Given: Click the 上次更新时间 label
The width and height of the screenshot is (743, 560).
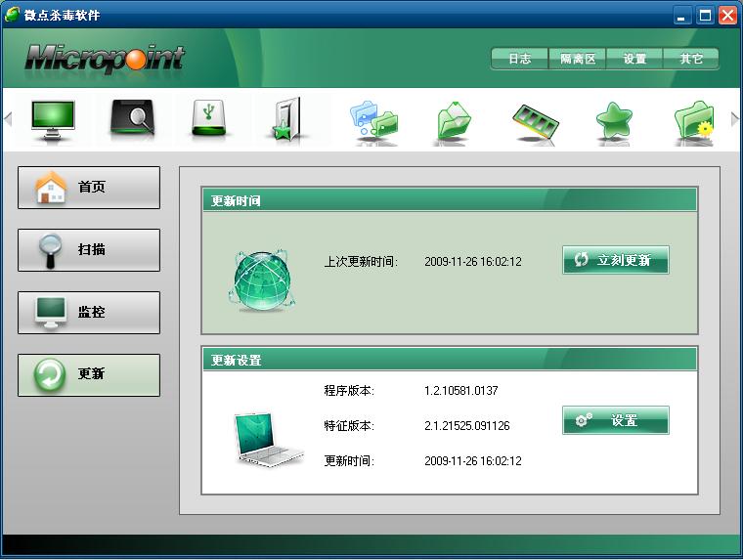Looking at the screenshot, I should click(x=361, y=262).
